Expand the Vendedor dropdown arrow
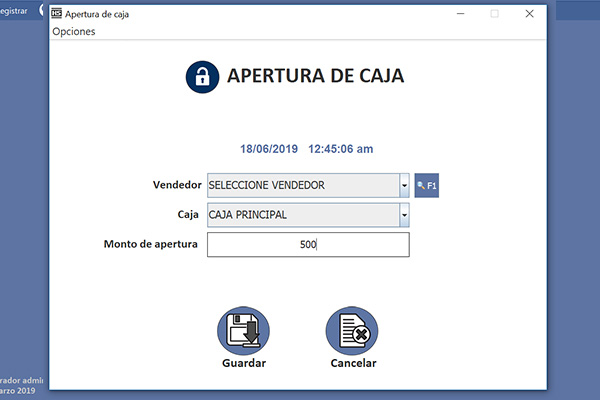The width and height of the screenshot is (600, 400). pyautogui.click(x=404, y=186)
